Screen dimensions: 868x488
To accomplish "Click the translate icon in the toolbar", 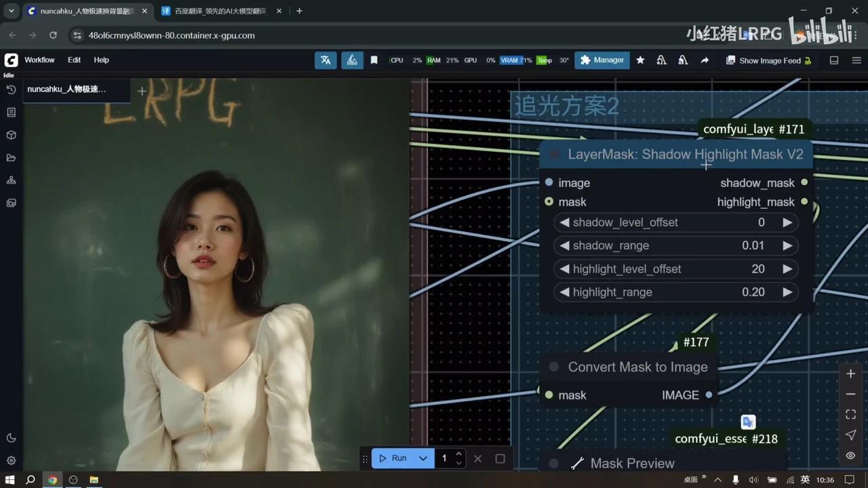I will (x=325, y=60).
